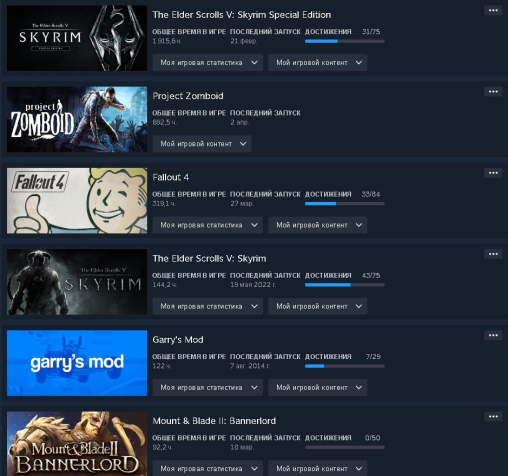
Task: Open the Fallout 4 title link
Action: coord(170,177)
